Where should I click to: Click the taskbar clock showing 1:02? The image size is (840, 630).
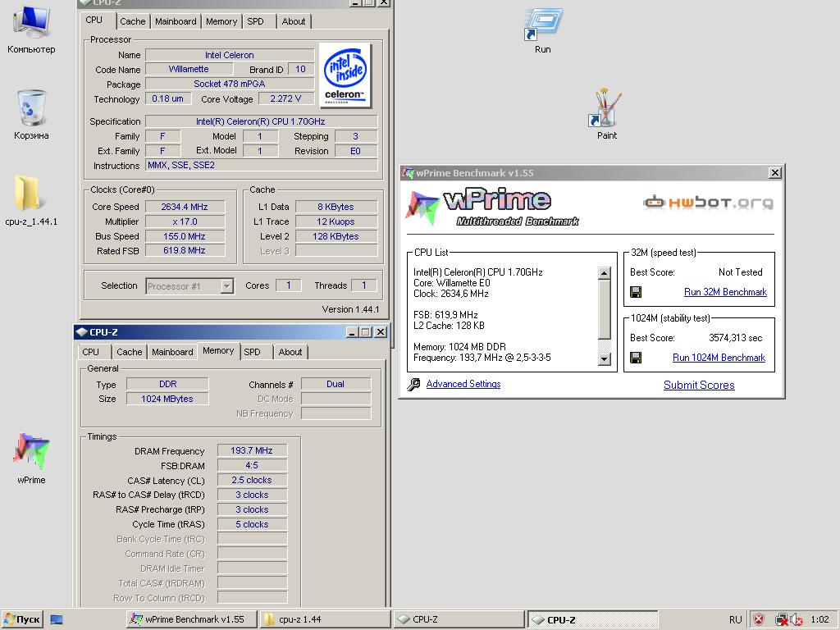coord(819,620)
